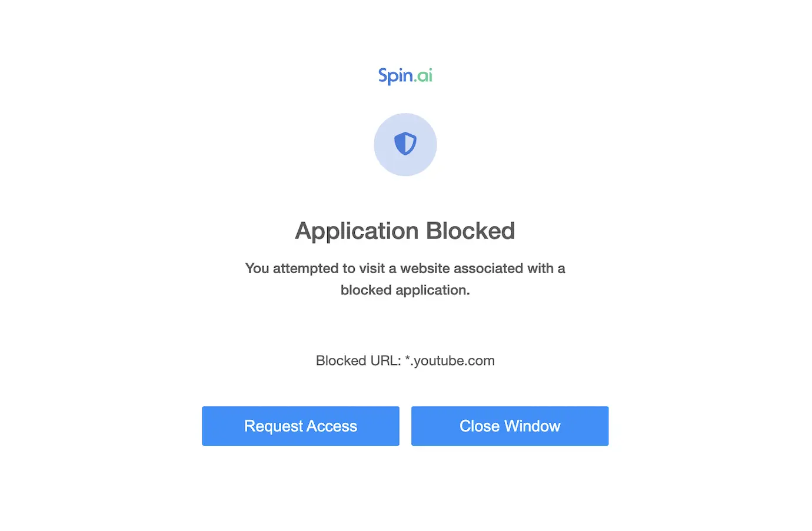The width and height of the screenshot is (812, 531).
Task: Click the word "Access" on the left button
Action: click(x=332, y=426)
